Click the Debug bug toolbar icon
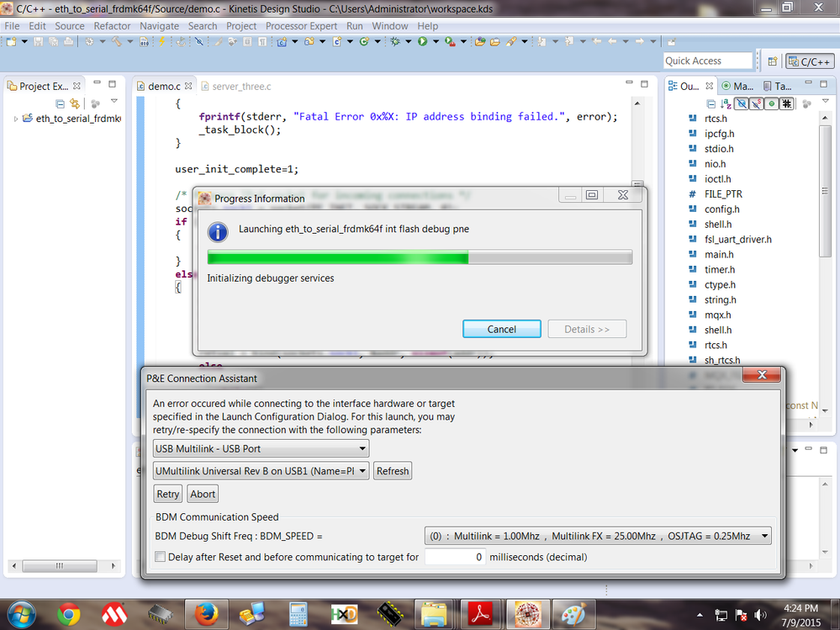This screenshot has height=630, width=840. click(395, 41)
